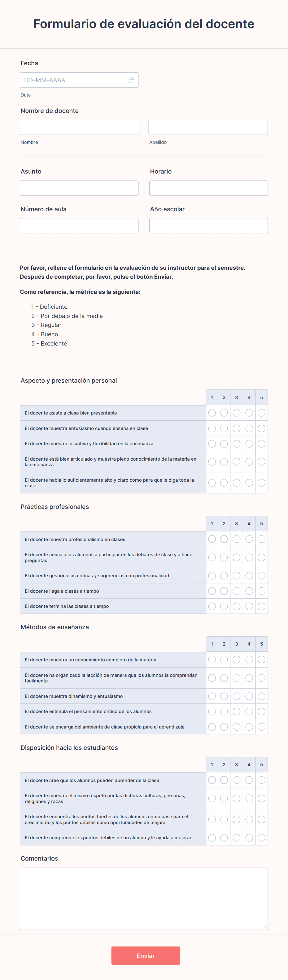Click the Apellido last name field
The width and height of the screenshot is (288, 980).
[208, 127]
